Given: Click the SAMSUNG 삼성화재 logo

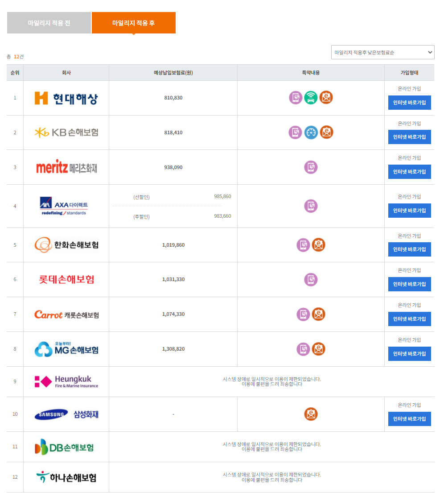Looking at the screenshot, I should tap(66, 415).
